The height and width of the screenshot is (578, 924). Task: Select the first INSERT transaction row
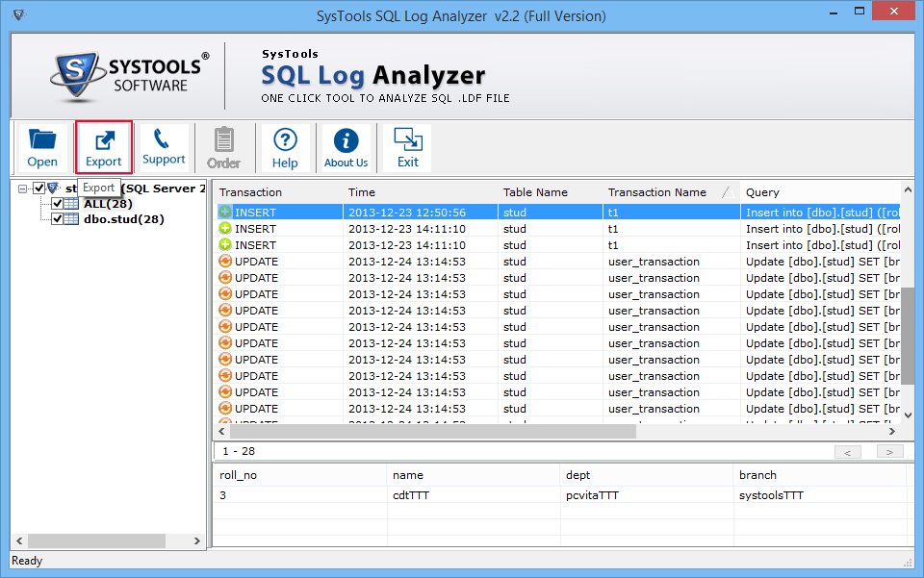279,212
